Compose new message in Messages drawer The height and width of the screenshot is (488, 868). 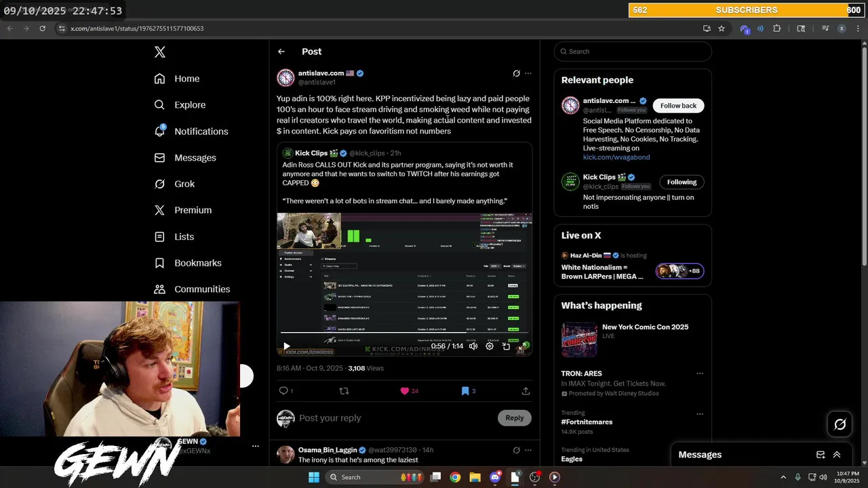click(x=820, y=455)
